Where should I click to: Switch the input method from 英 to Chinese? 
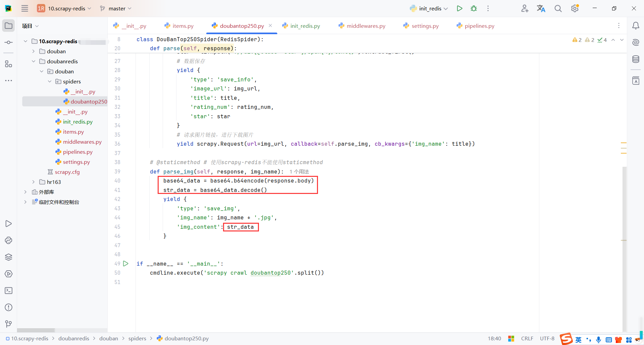point(578,340)
